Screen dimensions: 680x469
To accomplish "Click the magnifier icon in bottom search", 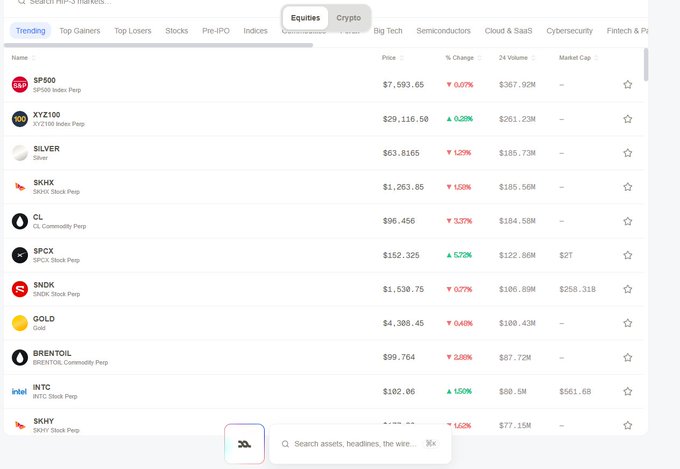I will pyautogui.click(x=285, y=444).
